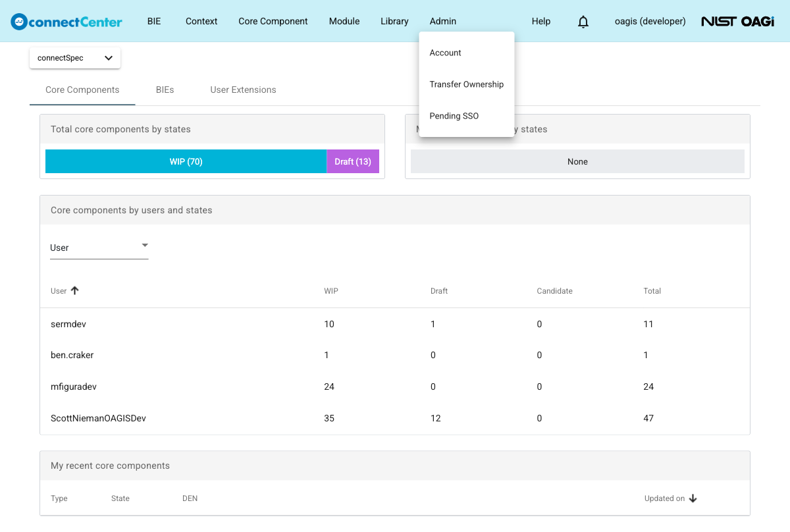Viewport: 790px width, 532px height.
Task: Click Total core components by states heading
Action: tap(120, 129)
